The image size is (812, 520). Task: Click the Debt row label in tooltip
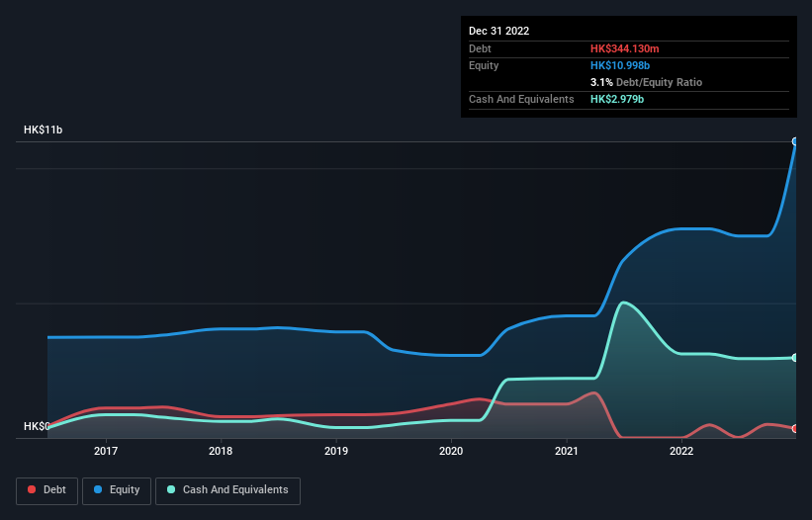click(480, 48)
